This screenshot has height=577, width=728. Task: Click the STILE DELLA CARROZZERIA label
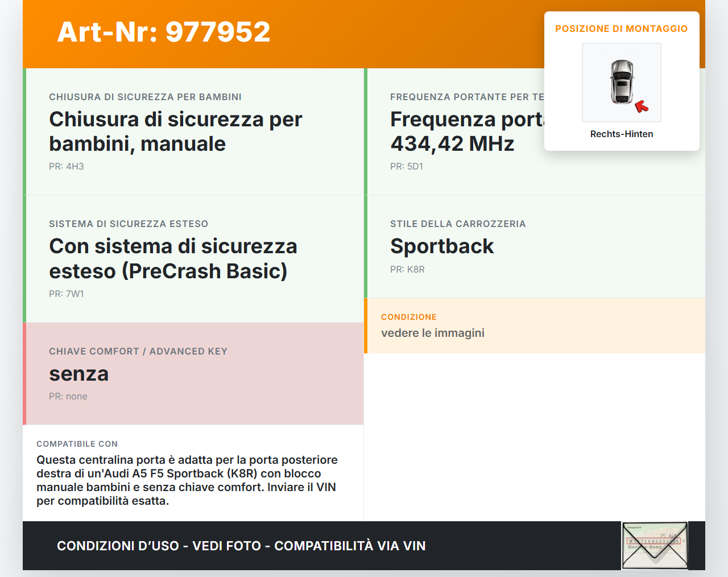click(x=458, y=224)
